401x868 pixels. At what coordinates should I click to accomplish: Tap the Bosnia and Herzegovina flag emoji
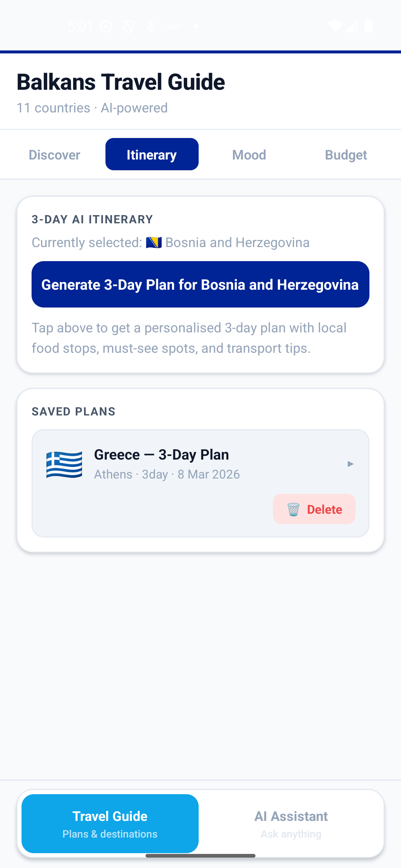[154, 242]
